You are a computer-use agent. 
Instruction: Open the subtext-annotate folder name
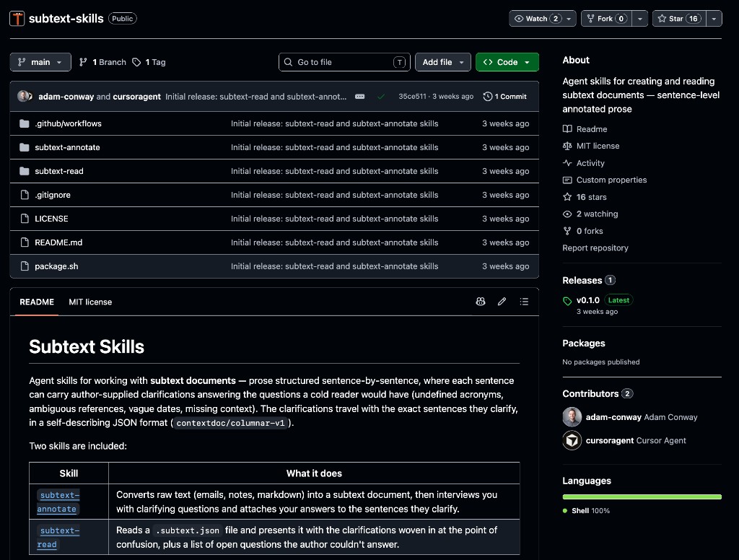[x=67, y=147]
